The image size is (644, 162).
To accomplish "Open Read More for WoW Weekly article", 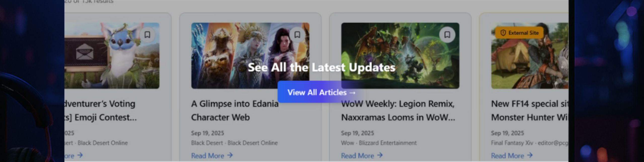I will pyautogui.click(x=362, y=155).
